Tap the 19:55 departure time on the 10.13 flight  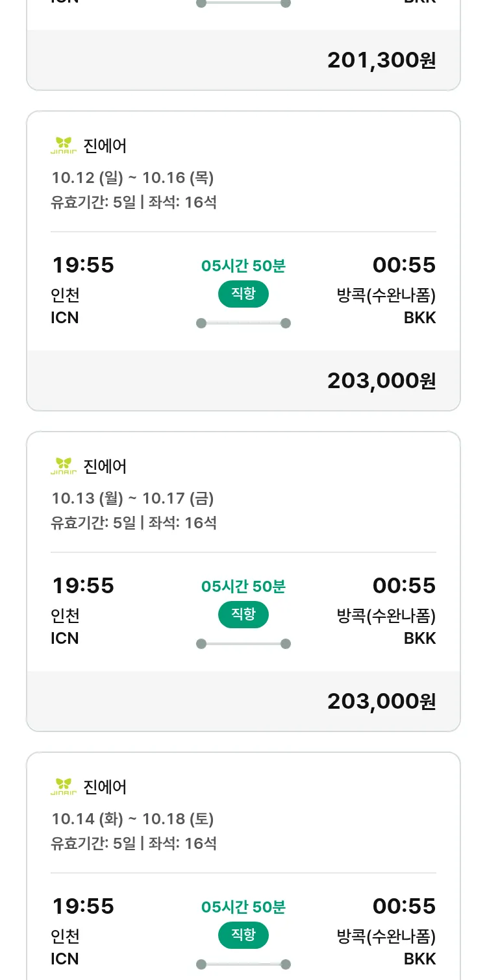coord(83,586)
